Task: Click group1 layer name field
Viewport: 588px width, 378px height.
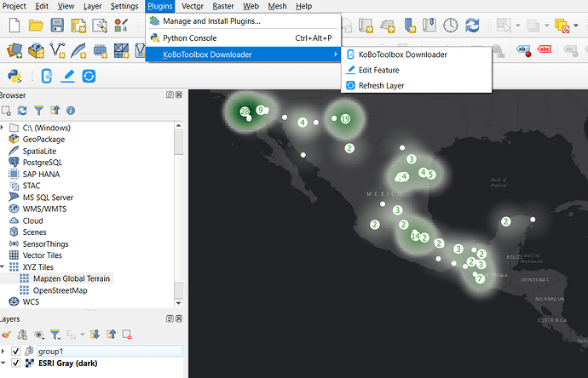Action: (109, 351)
